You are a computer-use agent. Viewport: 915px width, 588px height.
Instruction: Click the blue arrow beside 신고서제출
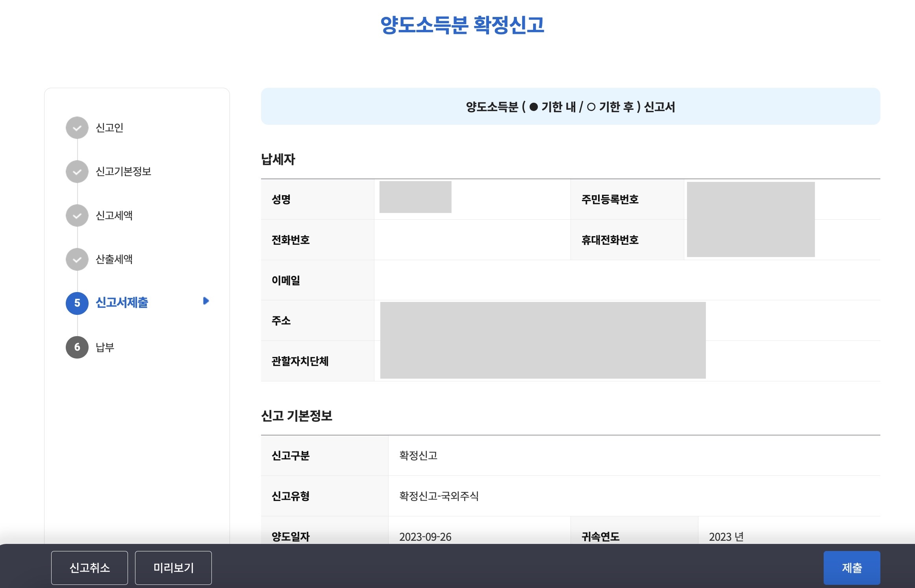point(206,301)
